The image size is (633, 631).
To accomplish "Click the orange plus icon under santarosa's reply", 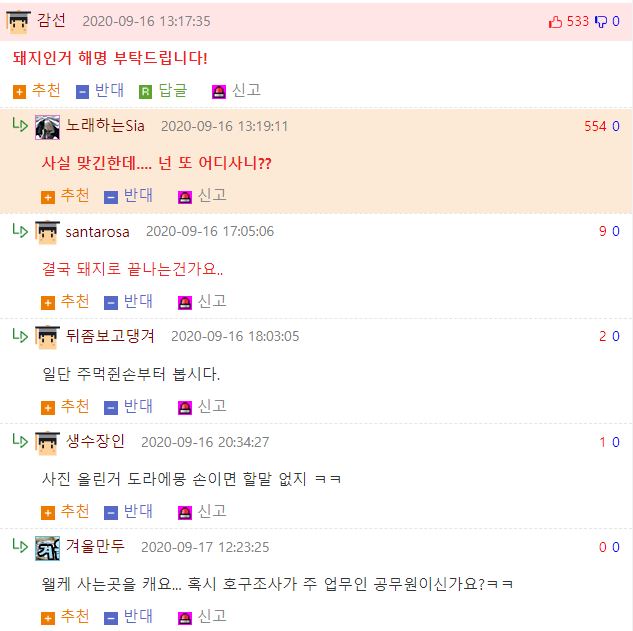I will (48, 302).
